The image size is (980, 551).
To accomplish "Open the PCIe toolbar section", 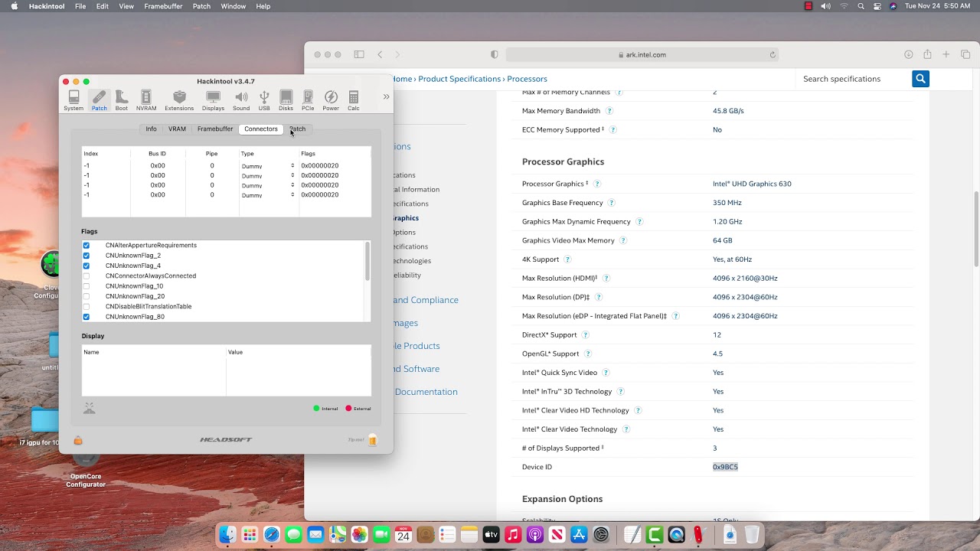I will tap(308, 100).
